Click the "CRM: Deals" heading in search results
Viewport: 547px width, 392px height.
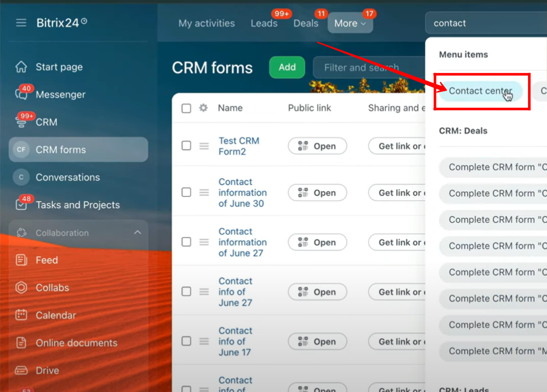(x=463, y=131)
